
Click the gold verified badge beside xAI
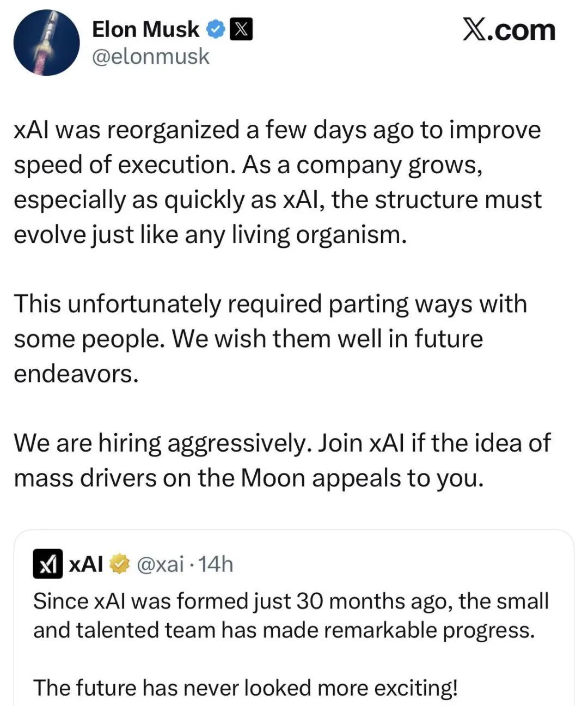[x=119, y=564]
